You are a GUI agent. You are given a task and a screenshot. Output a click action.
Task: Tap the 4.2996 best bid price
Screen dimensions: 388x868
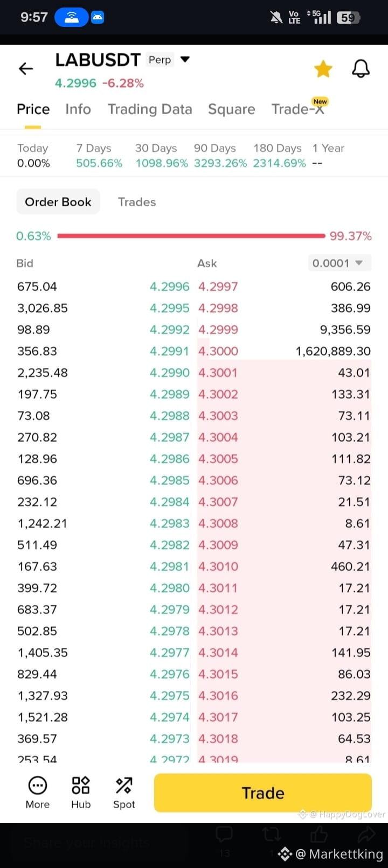pyautogui.click(x=169, y=286)
